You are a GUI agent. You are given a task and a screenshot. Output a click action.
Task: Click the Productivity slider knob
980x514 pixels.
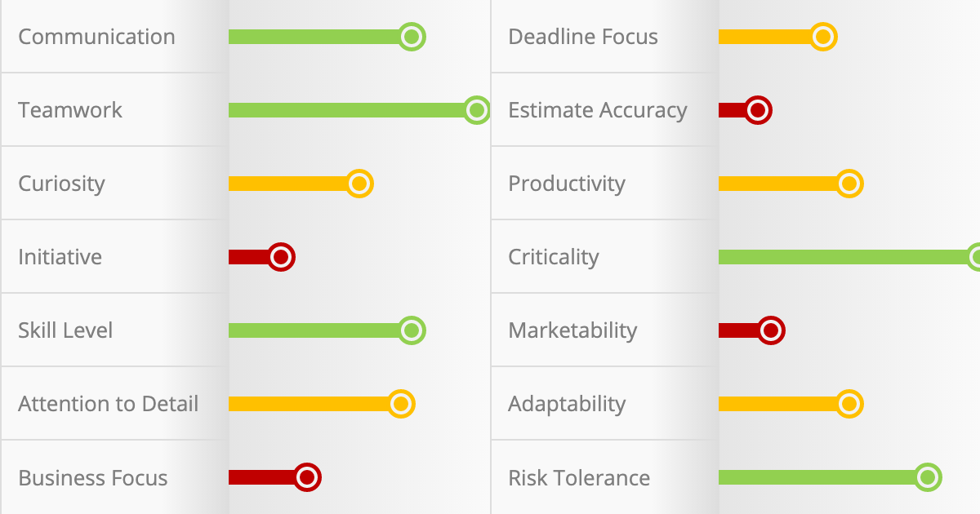[849, 184]
